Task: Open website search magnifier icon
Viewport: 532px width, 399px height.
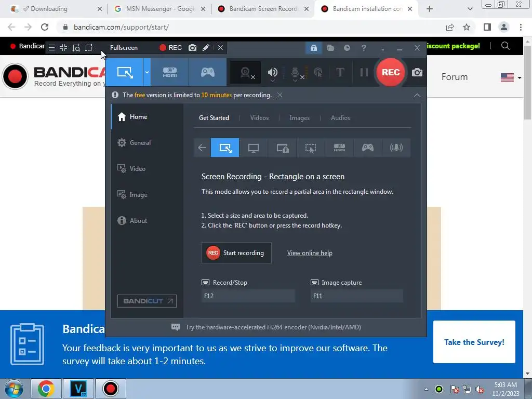Action: coord(505,46)
